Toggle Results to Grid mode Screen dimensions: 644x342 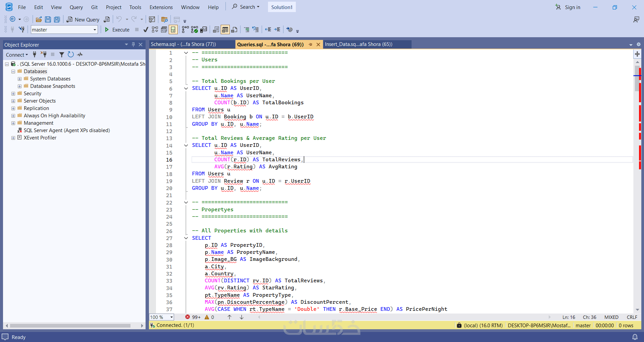click(x=225, y=30)
